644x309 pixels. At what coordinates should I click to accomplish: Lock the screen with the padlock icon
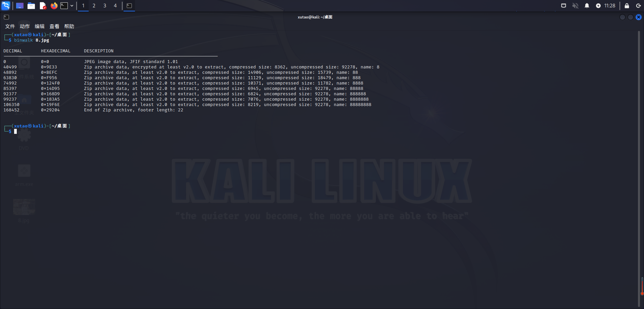627,6
